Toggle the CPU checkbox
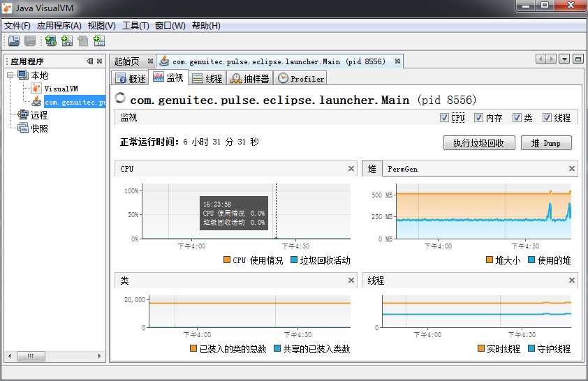 [444, 118]
